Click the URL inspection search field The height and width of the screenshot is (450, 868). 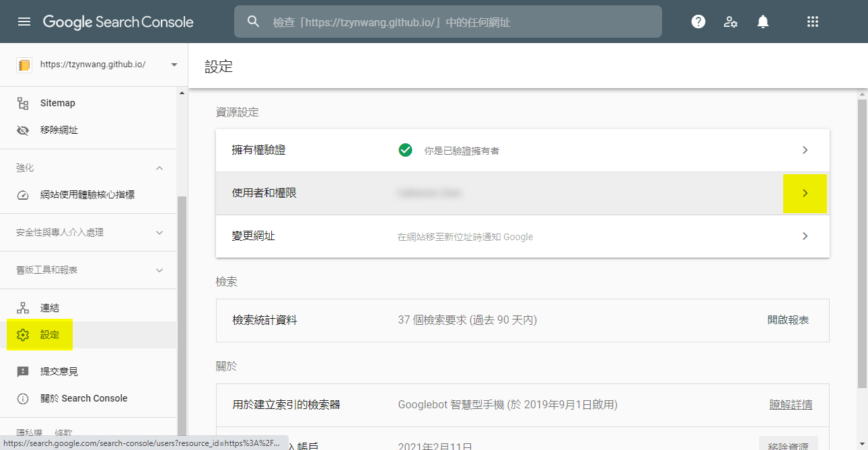coord(448,22)
